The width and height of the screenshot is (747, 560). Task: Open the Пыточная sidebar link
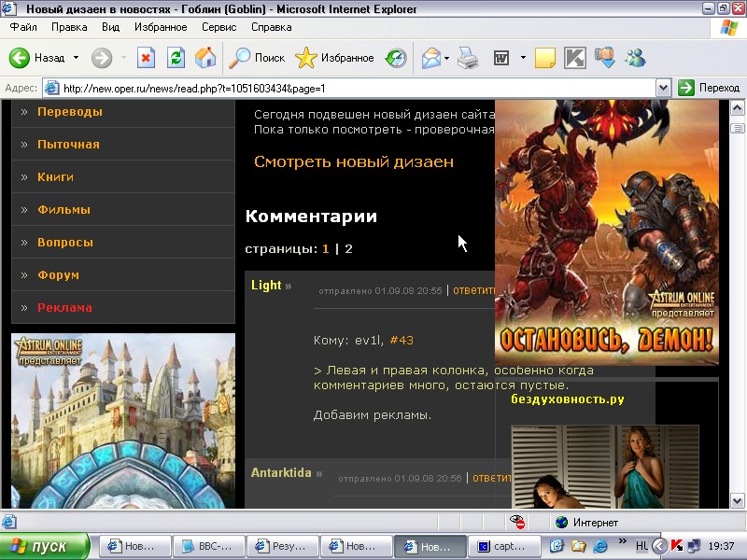(68, 145)
